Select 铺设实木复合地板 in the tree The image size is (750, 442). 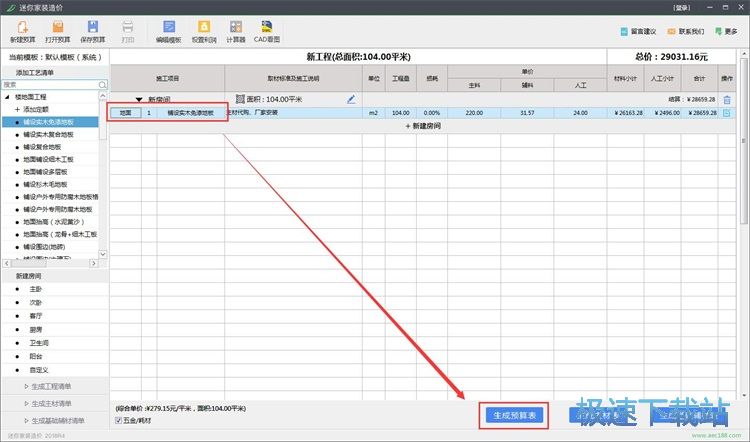48,134
